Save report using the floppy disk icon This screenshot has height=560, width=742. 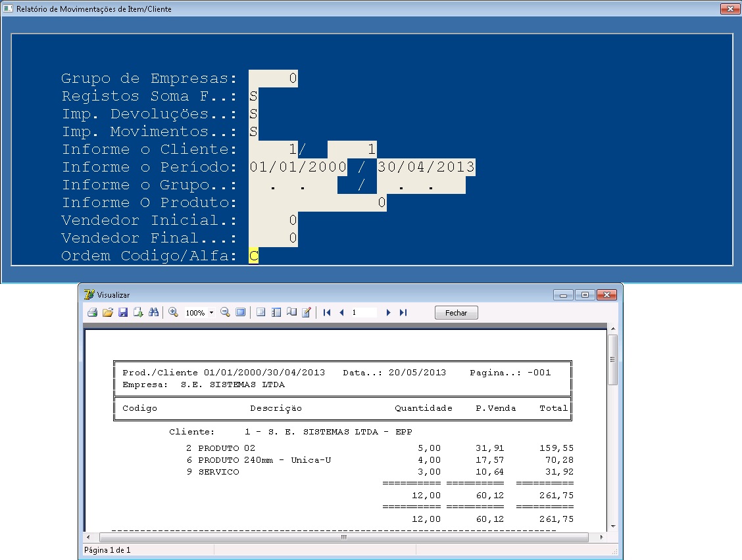tap(123, 313)
